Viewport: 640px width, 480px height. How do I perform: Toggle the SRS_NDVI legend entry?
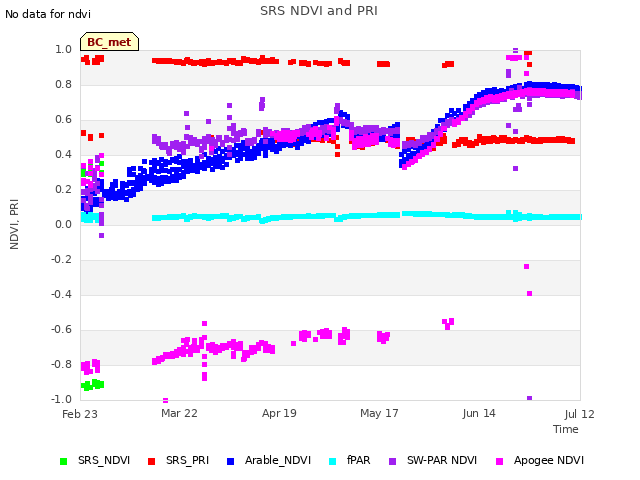point(95,460)
